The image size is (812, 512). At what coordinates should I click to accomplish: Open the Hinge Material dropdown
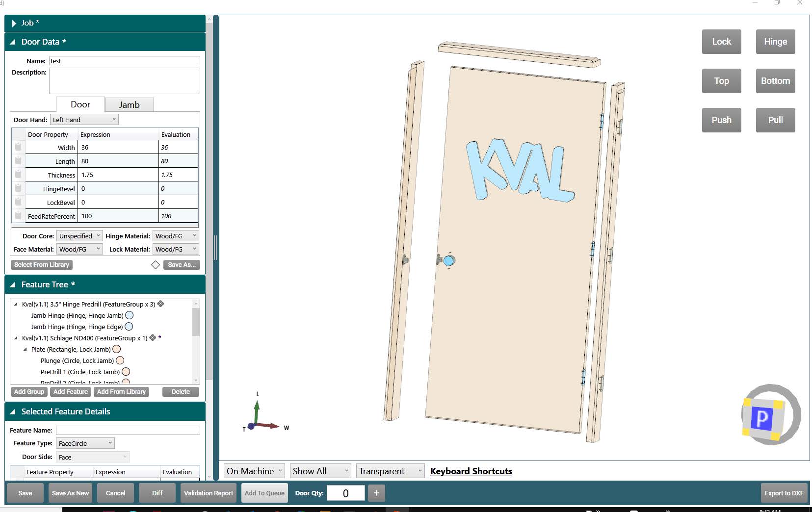(176, 236)
